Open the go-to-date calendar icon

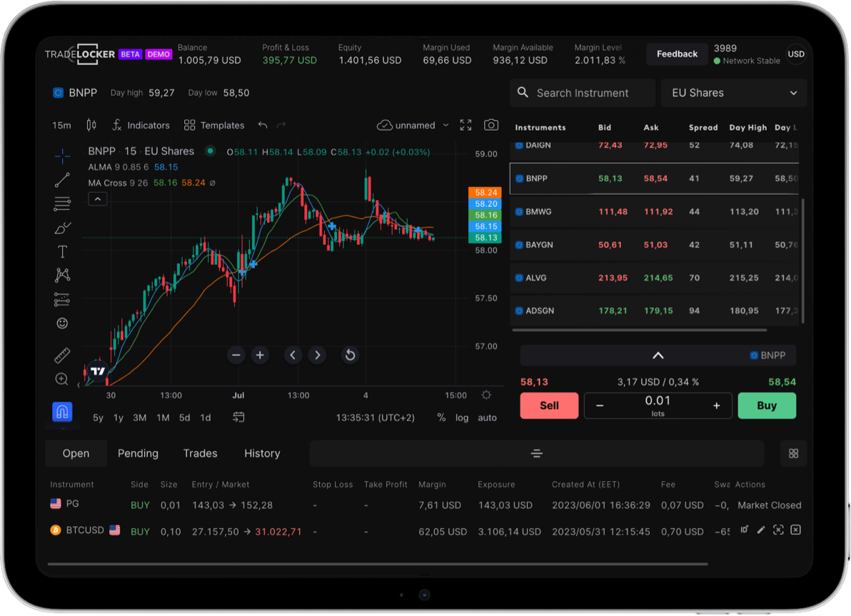click(x=238, y=418)
